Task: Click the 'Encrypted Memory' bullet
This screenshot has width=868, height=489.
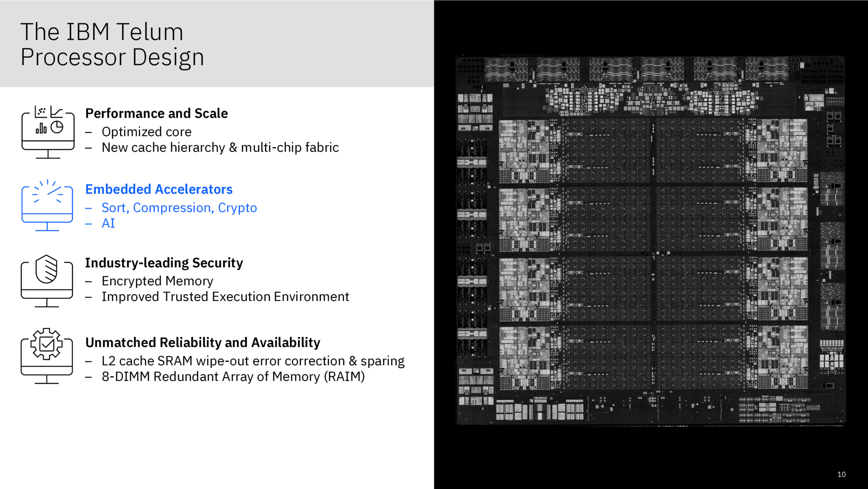Action: click(157, 281)
